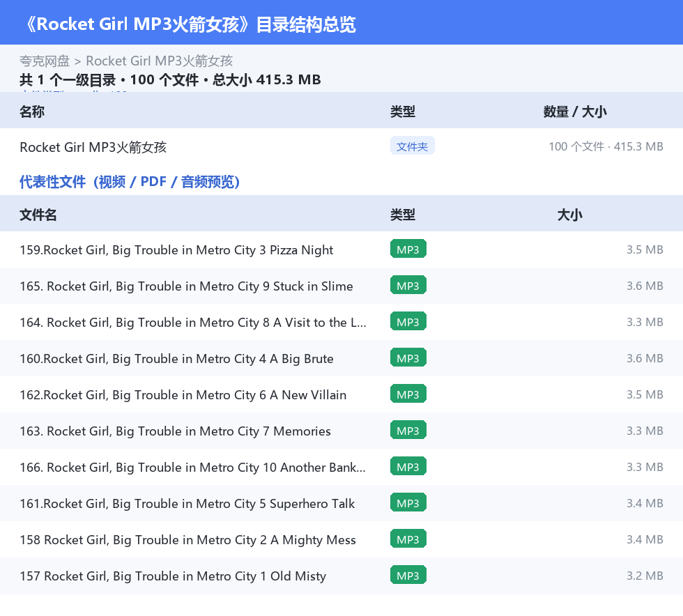Screen dimensions: 683x616
Task: Click the 数量 / 大小 column header
Action: point(574,112)
